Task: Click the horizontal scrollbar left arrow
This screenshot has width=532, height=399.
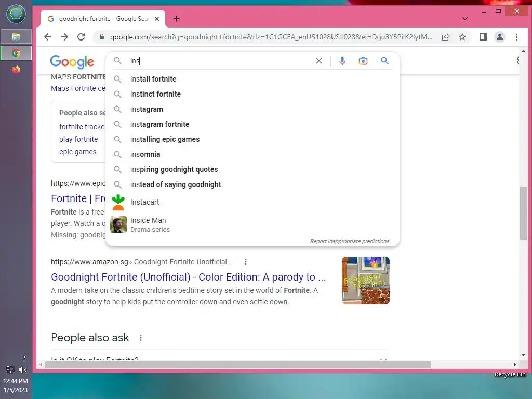Action: tap(41, 364)
